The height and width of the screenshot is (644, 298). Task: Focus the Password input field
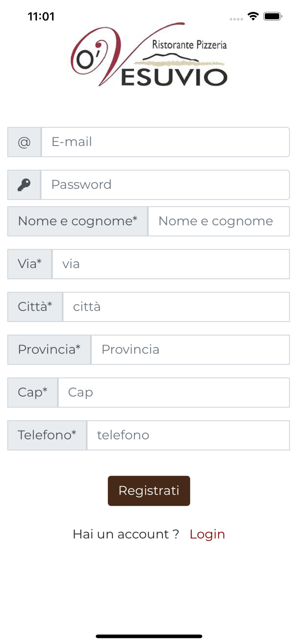click(x=165, y=185)
